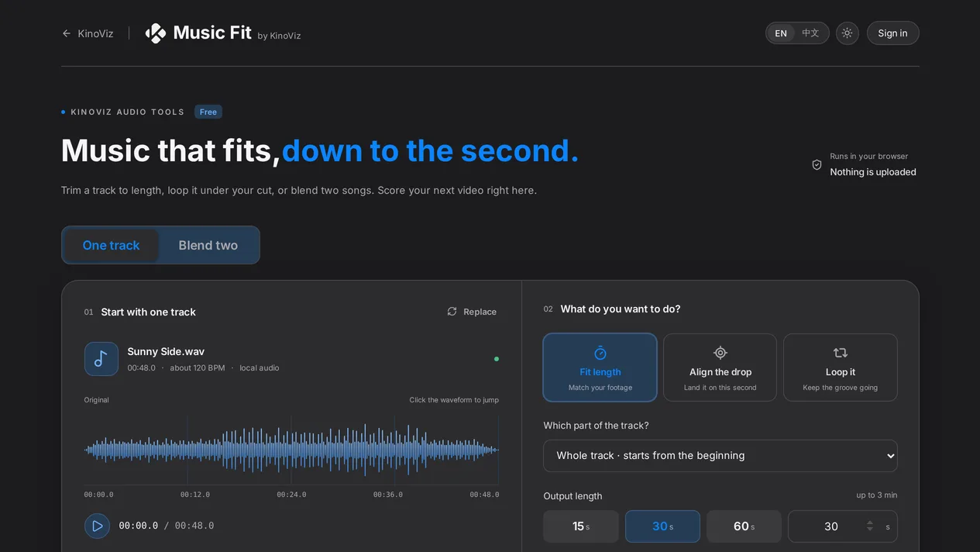The height and width of the screenshot is (552, 980).
Task: Set output length to 60 s
Action: pos(744,526)
